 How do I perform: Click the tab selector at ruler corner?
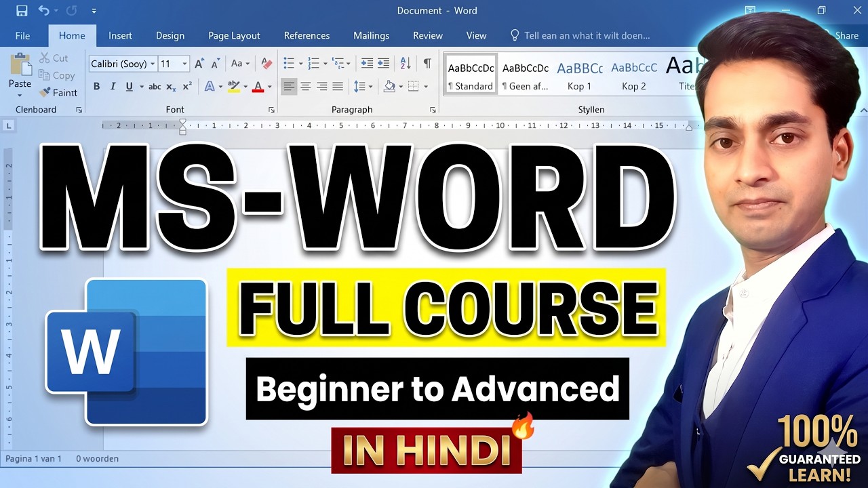tap(9, 125)
